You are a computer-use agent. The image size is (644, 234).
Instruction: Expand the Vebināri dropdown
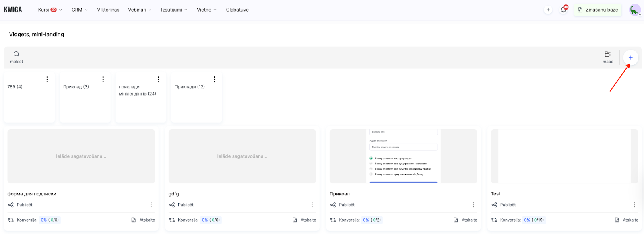click(x=140, y=10)
